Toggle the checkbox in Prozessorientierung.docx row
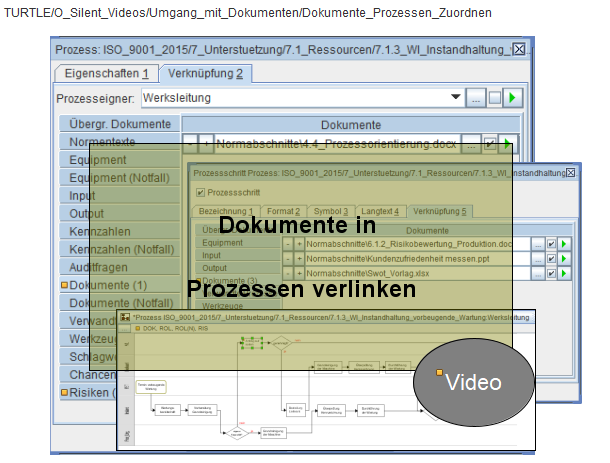The image size is (610, 463). coord(490,144)
